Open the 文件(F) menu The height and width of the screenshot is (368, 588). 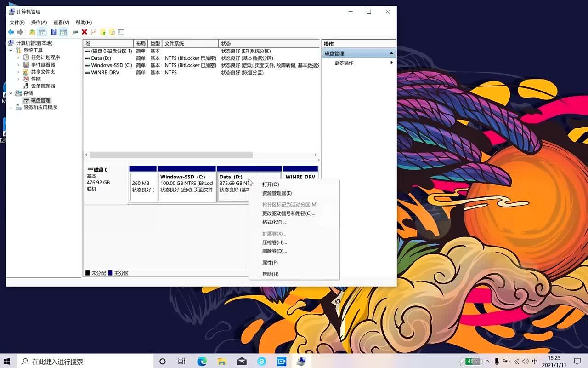[x=17, y=23]
